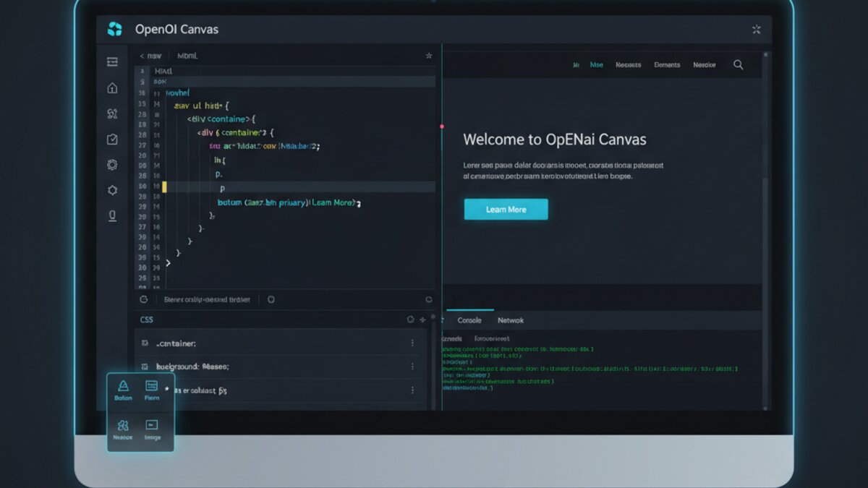Click the CSS panel reload icon
868x488 pixels.
pyautogui.click(x=411, y=319)
